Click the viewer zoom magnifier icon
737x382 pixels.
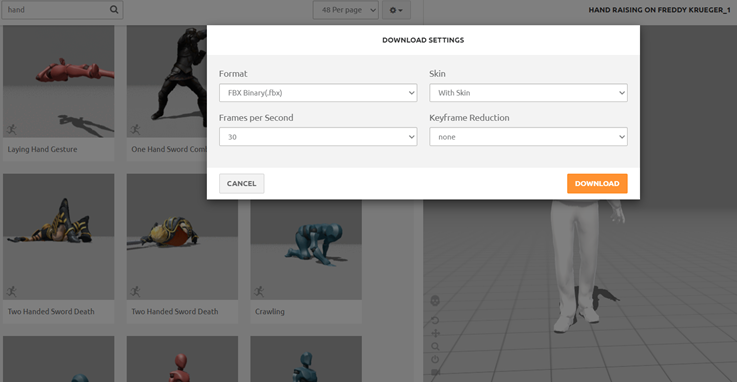[x=435, y=346]
